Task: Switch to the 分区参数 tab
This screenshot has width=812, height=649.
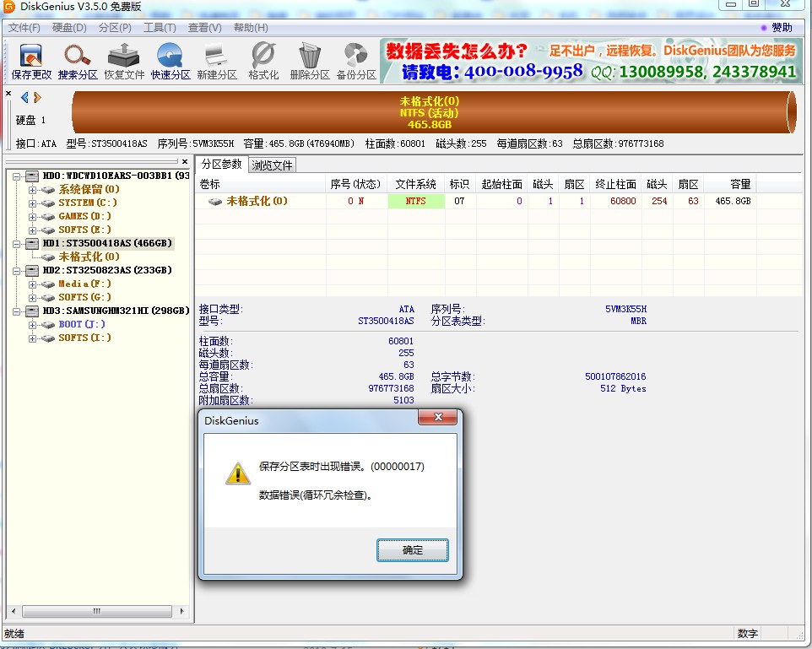Action: [x=222, y=165]
